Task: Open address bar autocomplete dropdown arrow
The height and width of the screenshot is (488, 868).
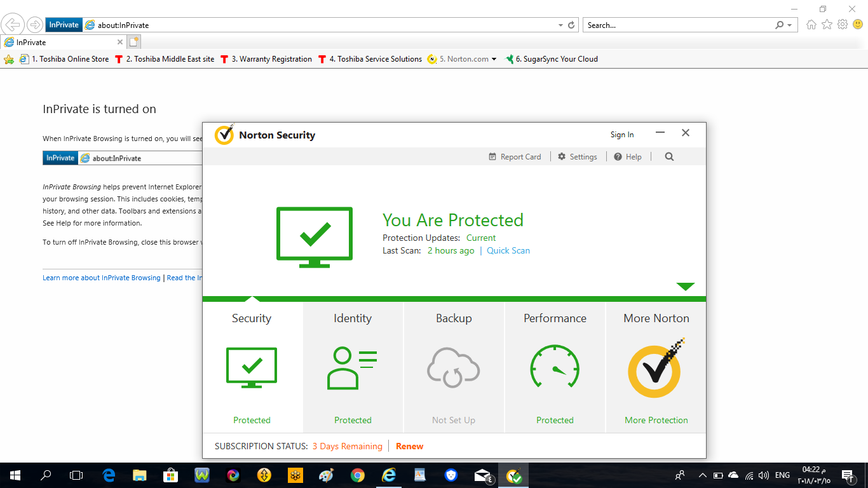Action: pos(560,25)
